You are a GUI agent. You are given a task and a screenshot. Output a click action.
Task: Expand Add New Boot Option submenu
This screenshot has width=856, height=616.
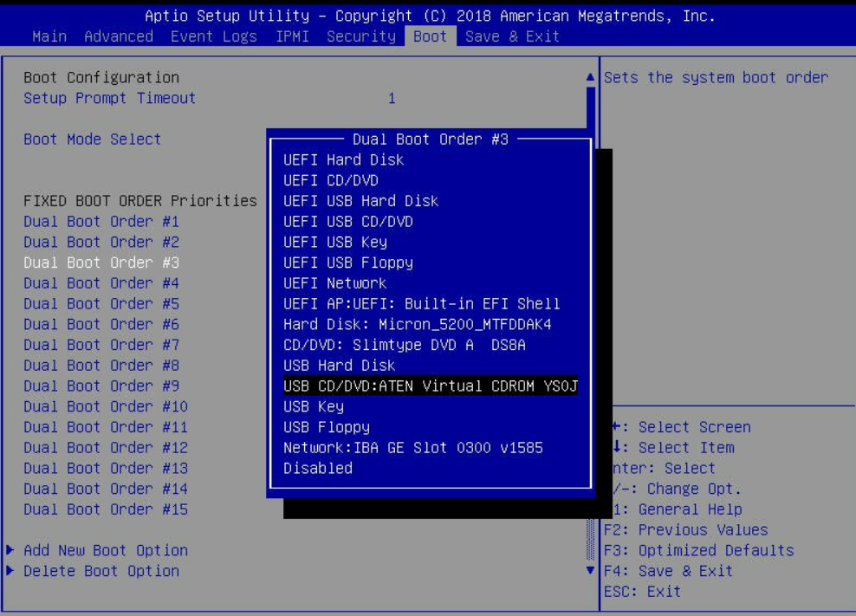coord(105,550)
